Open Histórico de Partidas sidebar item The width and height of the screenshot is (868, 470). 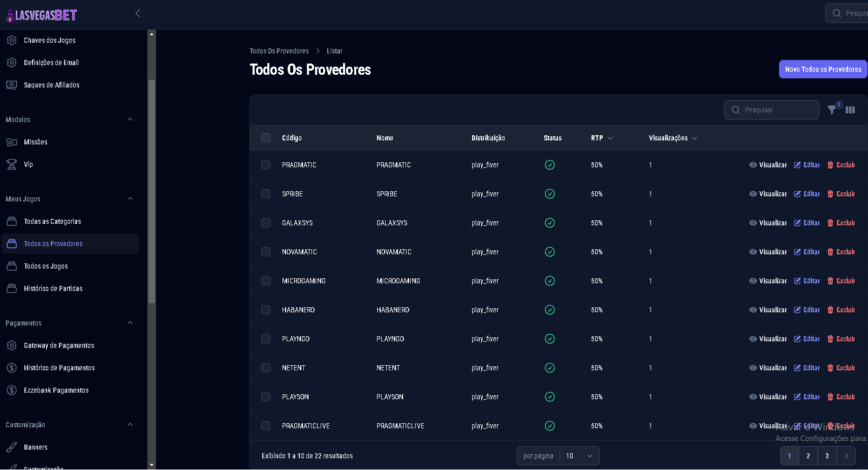click(71, 288)
